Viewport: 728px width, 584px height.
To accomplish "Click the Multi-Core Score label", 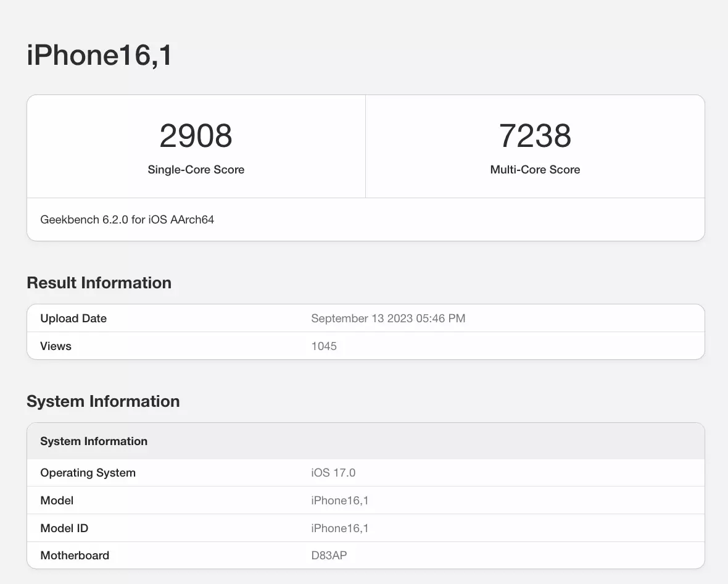I will (x=535, y=170).
